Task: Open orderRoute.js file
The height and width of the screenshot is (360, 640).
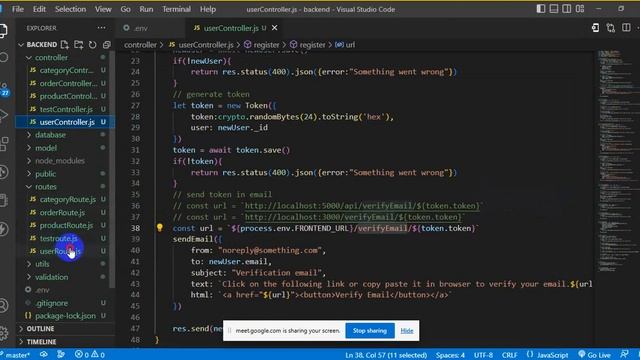Action: pyautogui.click(x=62, y=213)
